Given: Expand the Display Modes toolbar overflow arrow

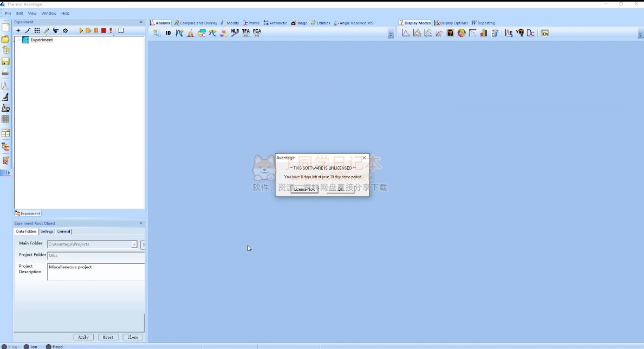Looking at the screenshot, I should coord(640,35).
